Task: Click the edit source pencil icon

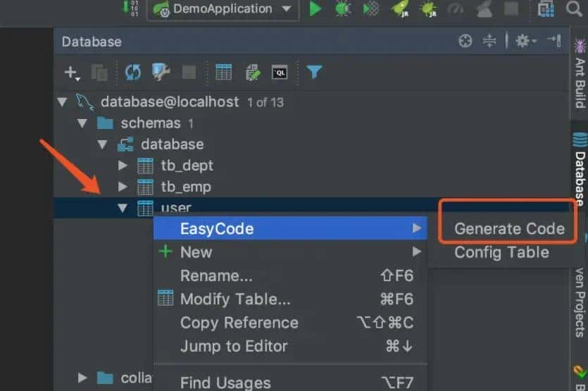Action: 252,73
